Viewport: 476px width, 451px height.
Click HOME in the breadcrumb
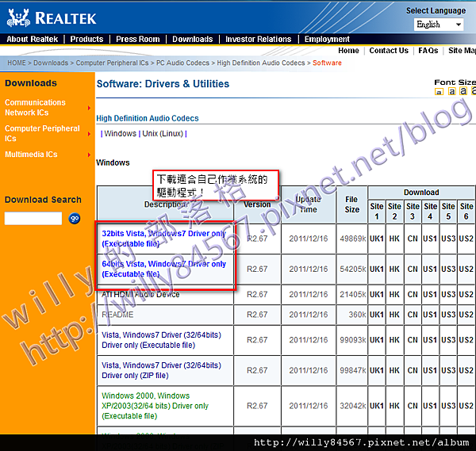click(x=17, y=63)
